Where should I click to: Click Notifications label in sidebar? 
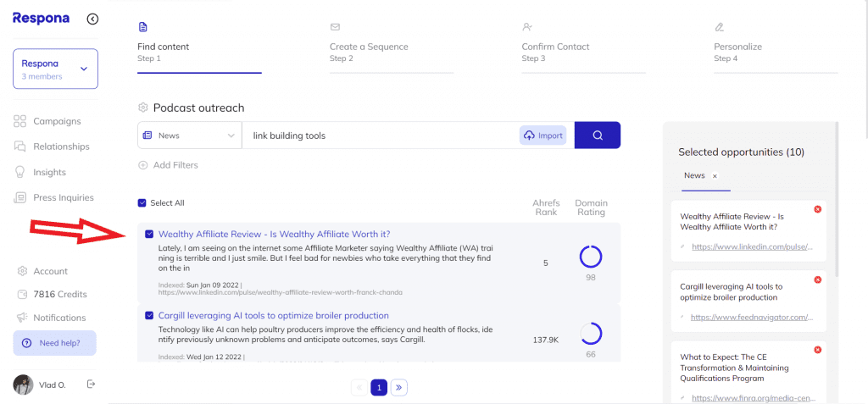click(59, 318)
